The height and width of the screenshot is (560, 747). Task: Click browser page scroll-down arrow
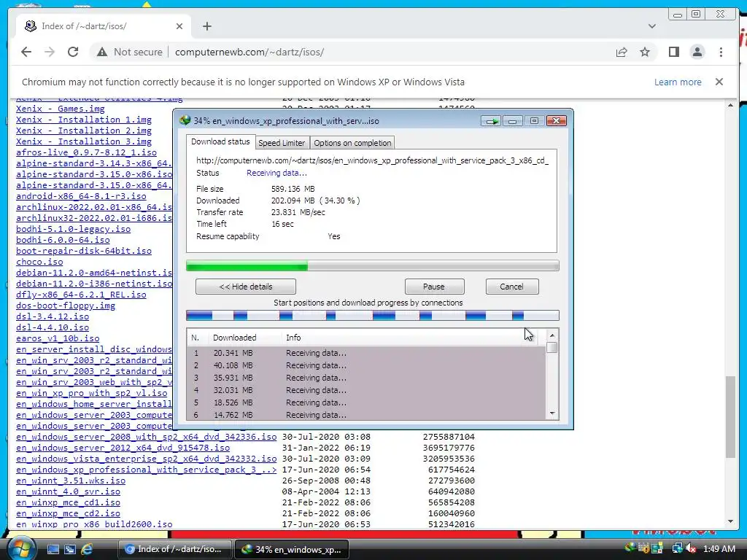pos(730,521)
